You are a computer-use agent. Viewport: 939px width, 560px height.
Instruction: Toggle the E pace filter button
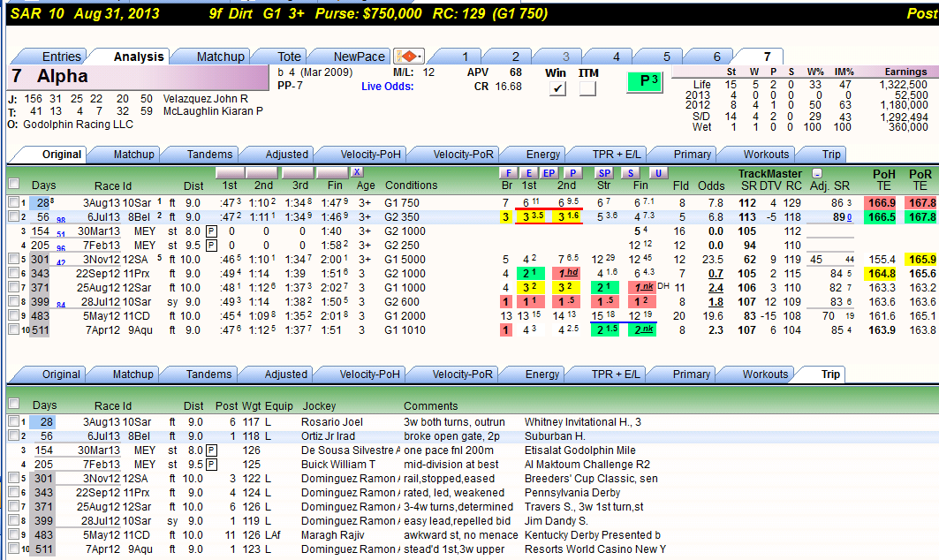(x=529, y=173)
